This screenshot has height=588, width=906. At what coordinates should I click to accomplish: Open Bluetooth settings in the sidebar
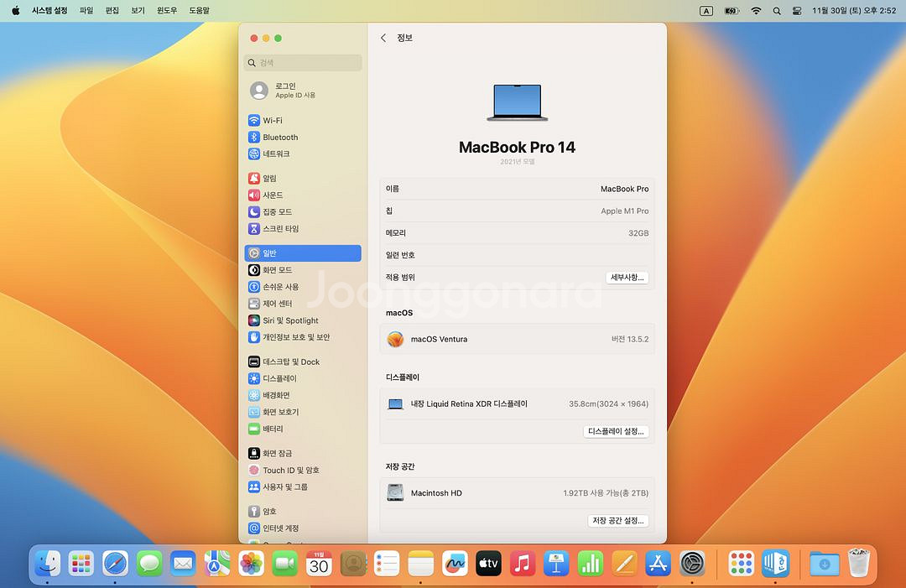tap(303, 137)
